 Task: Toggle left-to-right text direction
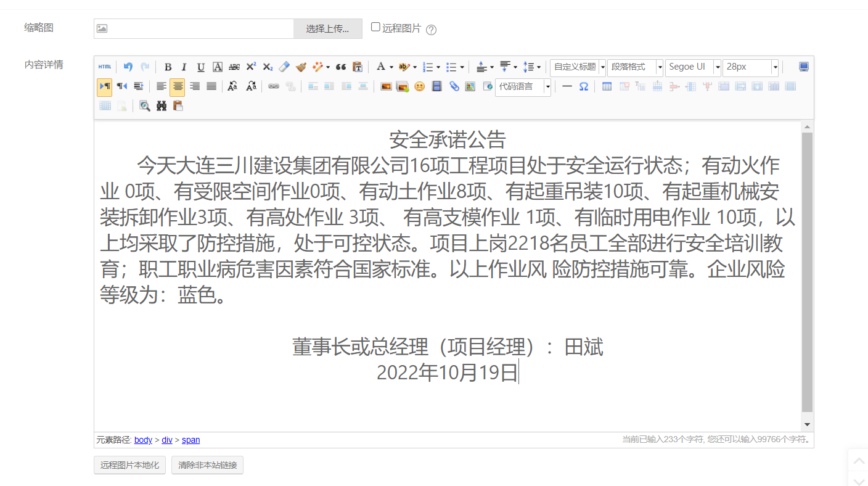(105, 86)
